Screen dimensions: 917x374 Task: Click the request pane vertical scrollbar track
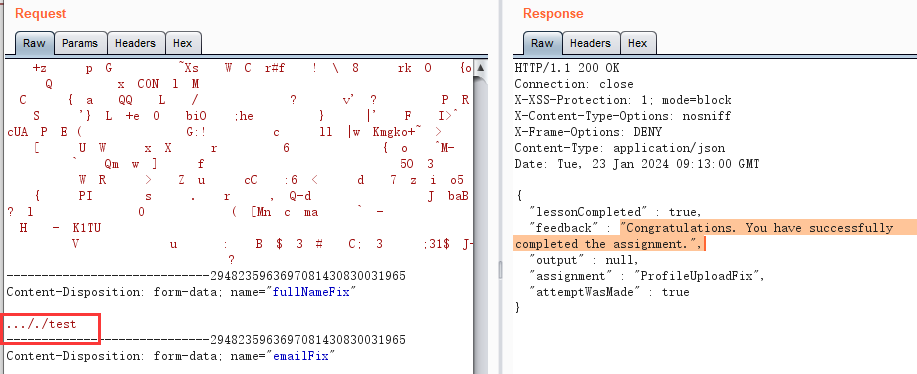click(x=481, y=234)
